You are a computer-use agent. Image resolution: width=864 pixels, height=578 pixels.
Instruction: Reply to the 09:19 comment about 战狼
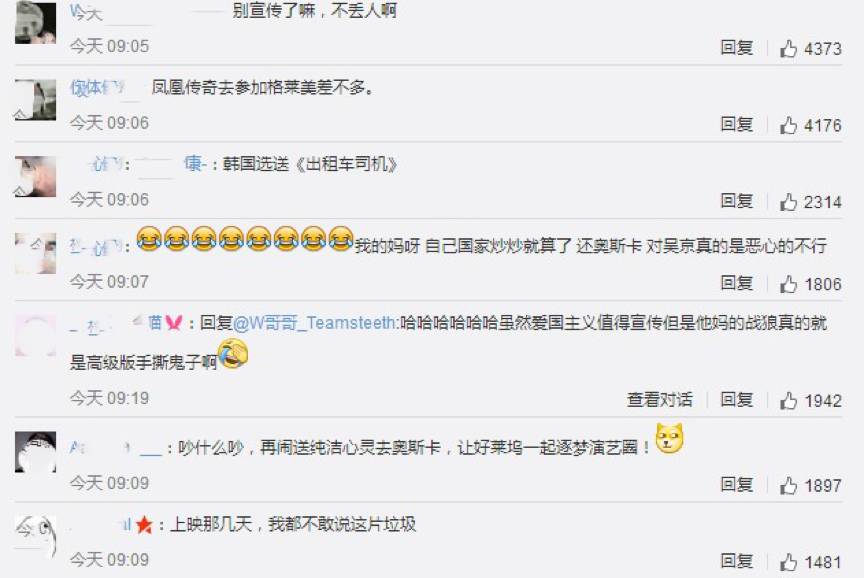click(x=737, y=399)
